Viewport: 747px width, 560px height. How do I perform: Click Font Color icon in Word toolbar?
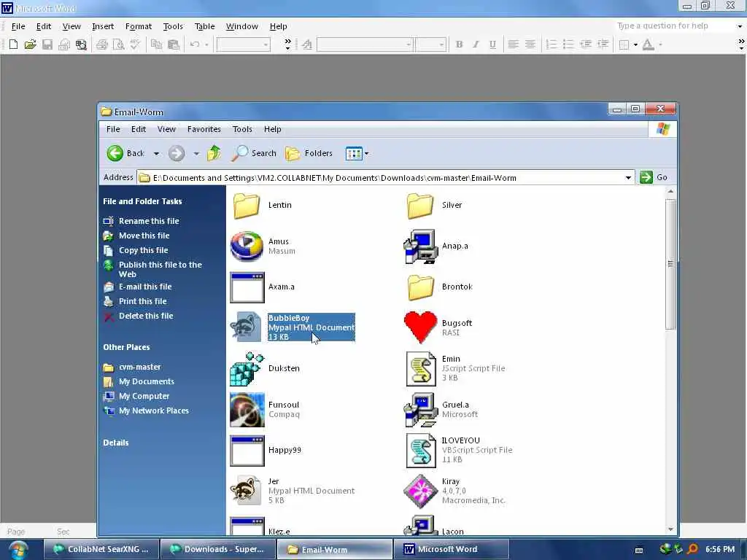tap(648, 44)
